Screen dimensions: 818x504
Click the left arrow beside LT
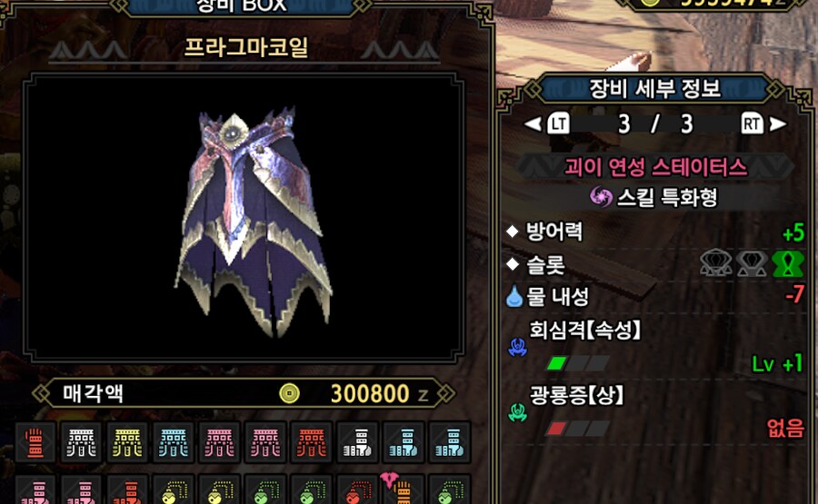pos(533,124)
